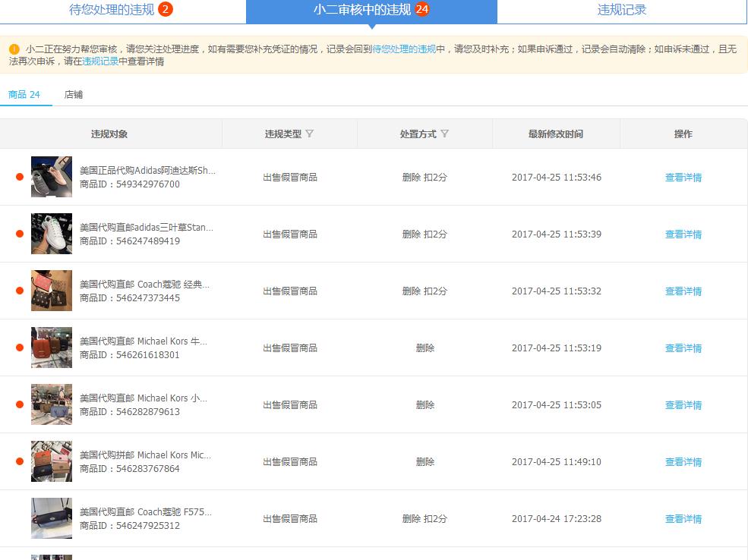
Task: Switch to the 店铺 sub-tab
Action: pyautogui.click(x=74, y=94)
